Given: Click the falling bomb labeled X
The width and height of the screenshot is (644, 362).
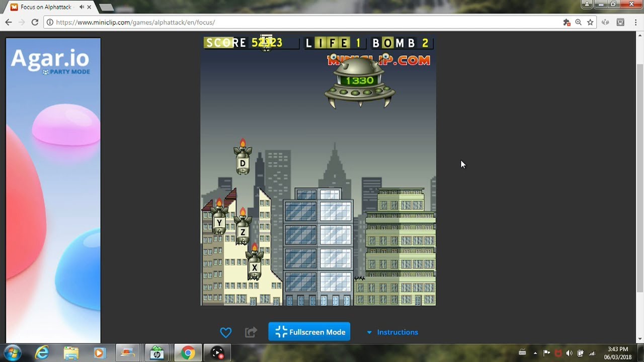Looking at the screenshot, I should [255, 262].
